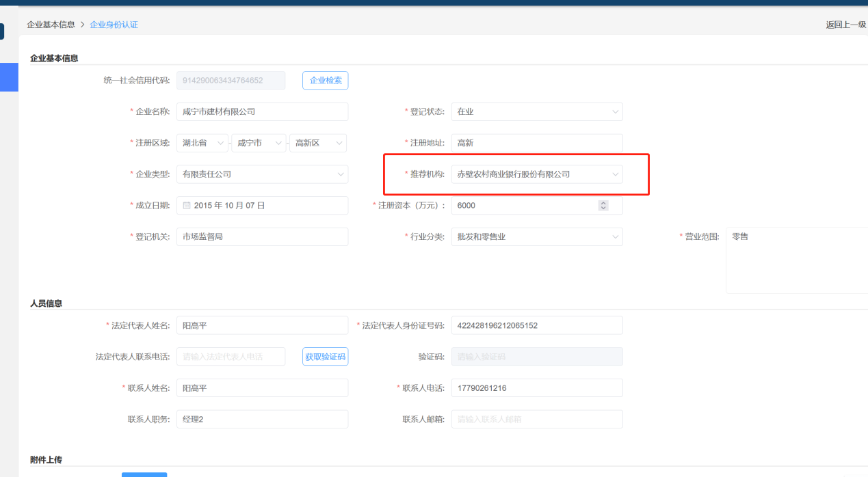Click the 附件上传 section heading

click(46, 460)
